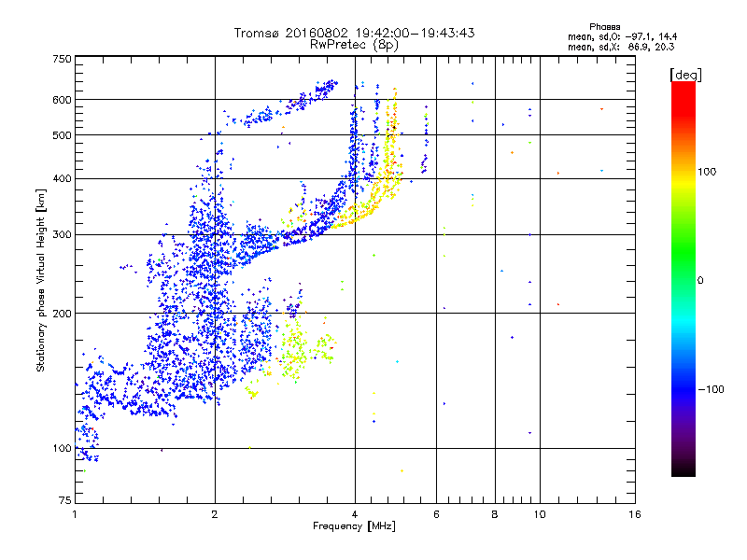Click the 'Stationary phase Virtual Height [km]' axis title
Screen dimensions: 747x560
point(41,281)
